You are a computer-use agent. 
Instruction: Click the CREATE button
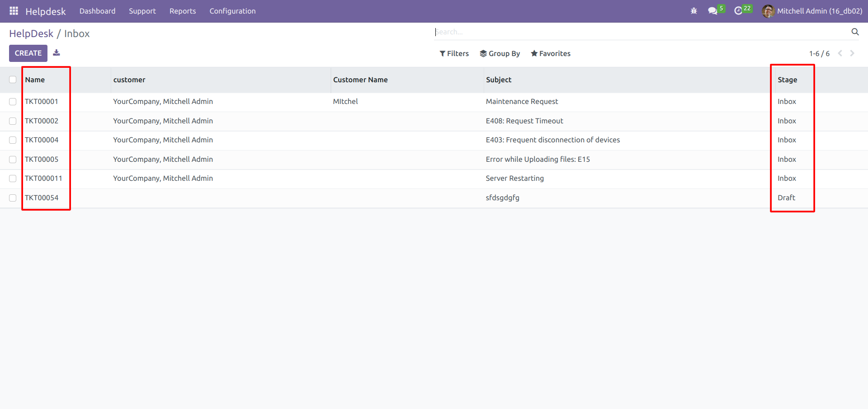coord(28,53)
